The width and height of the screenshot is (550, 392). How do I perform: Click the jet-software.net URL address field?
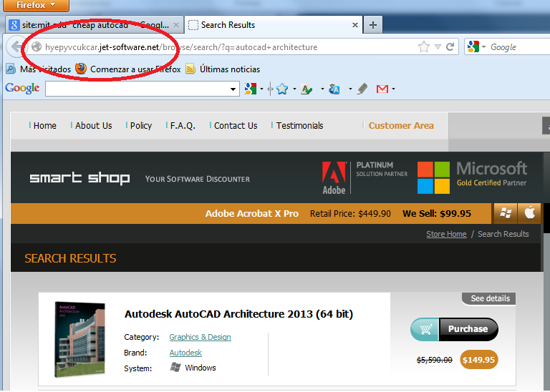[224, 47]
